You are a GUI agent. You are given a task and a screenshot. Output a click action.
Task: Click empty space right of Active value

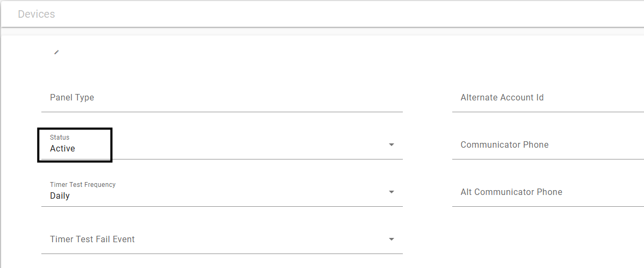pos(230,149)
